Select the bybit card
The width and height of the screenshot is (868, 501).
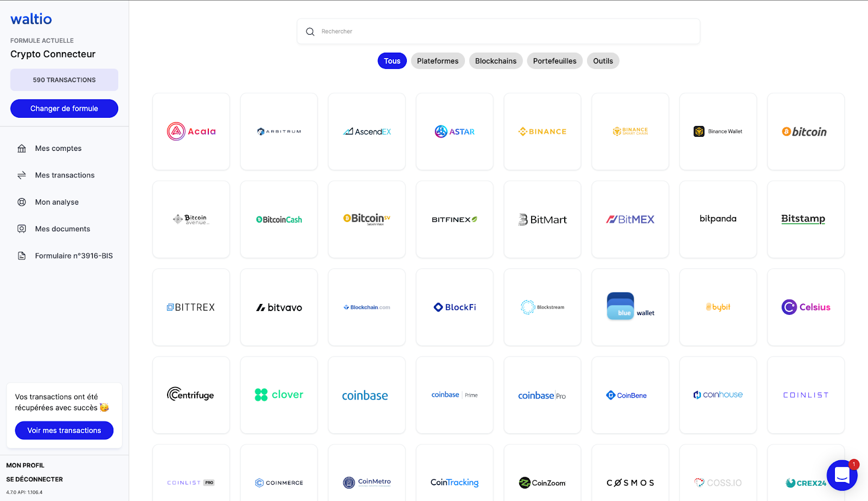pyautogui.click(x=718, y=307)
